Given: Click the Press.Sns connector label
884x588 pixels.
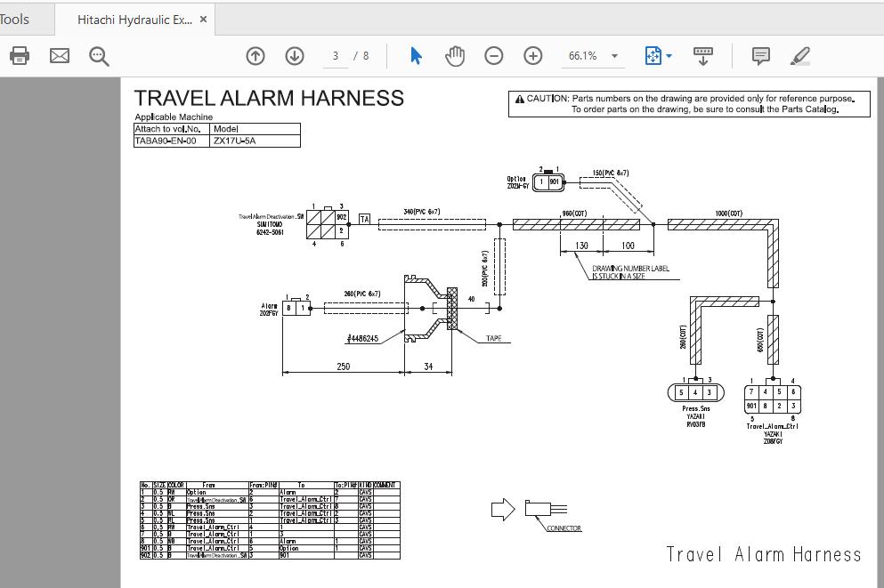Looking at the screenshot, I should pyautogui.click(x=695, y=408).
